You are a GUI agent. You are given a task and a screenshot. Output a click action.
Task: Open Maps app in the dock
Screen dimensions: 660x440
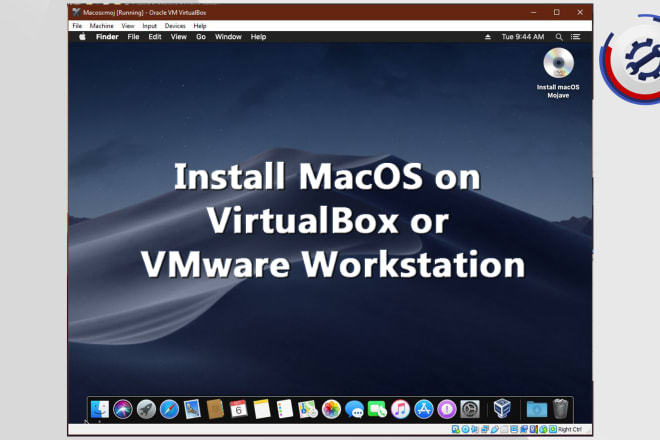pyautogui.click(x=308, y=409)
